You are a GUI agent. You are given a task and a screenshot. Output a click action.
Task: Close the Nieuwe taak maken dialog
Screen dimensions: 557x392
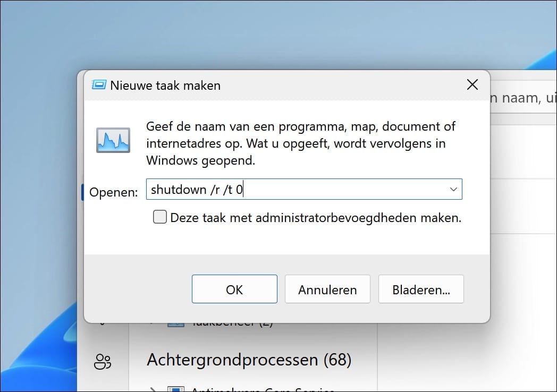[472, 84]
